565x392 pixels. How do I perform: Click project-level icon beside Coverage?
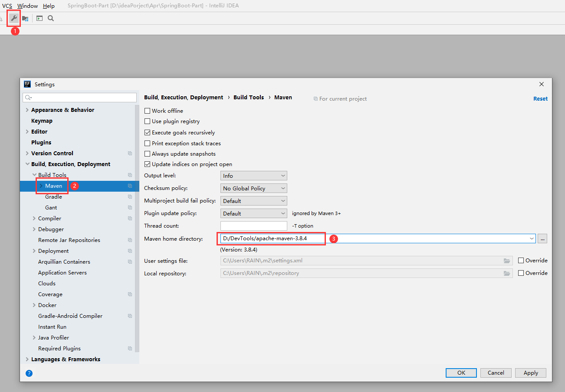tap(130, 294)
